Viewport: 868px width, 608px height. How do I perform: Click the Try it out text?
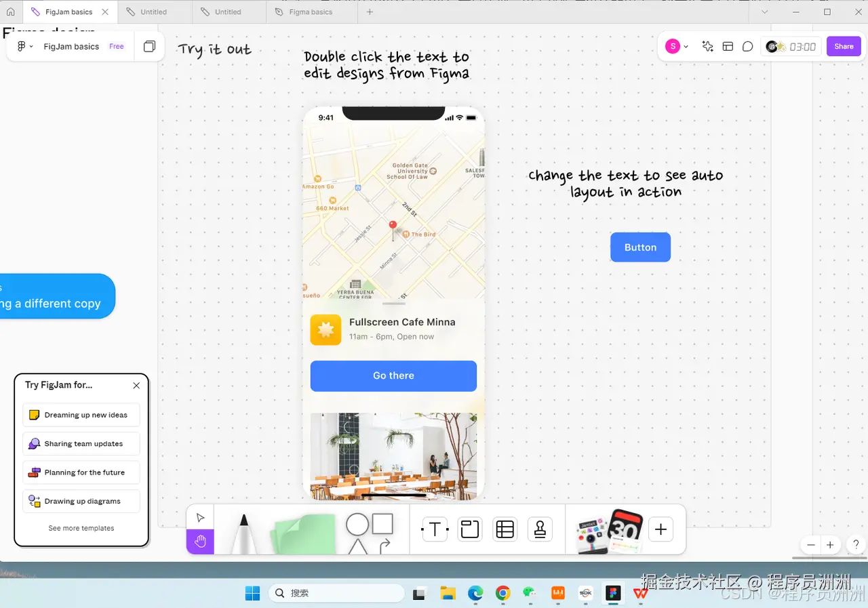click(x=215, y=49)
